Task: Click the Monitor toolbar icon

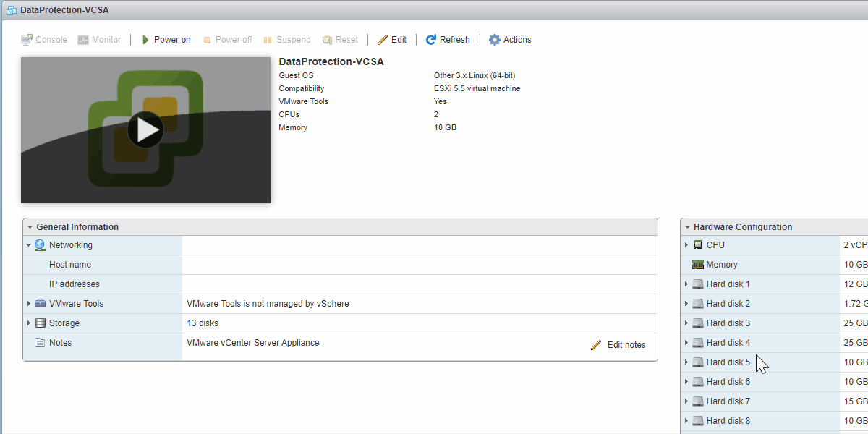Action: (83, 40)
